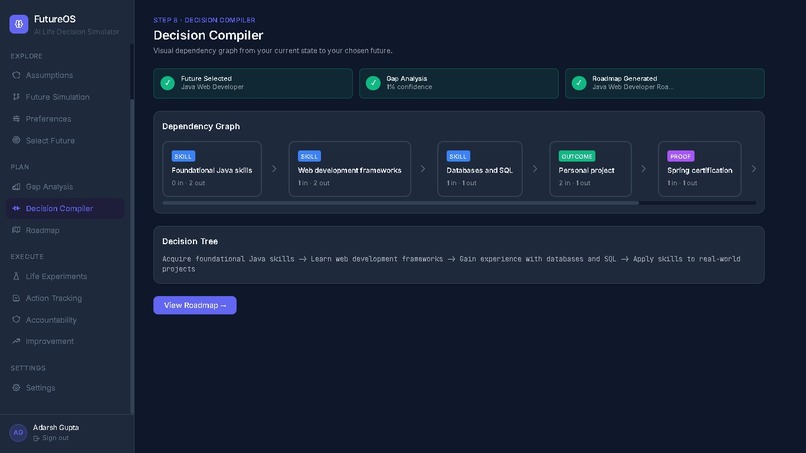This screenshot has height=453, width=806.
Task: Click the Future Selected status card
Action: (x=253, y=83)
